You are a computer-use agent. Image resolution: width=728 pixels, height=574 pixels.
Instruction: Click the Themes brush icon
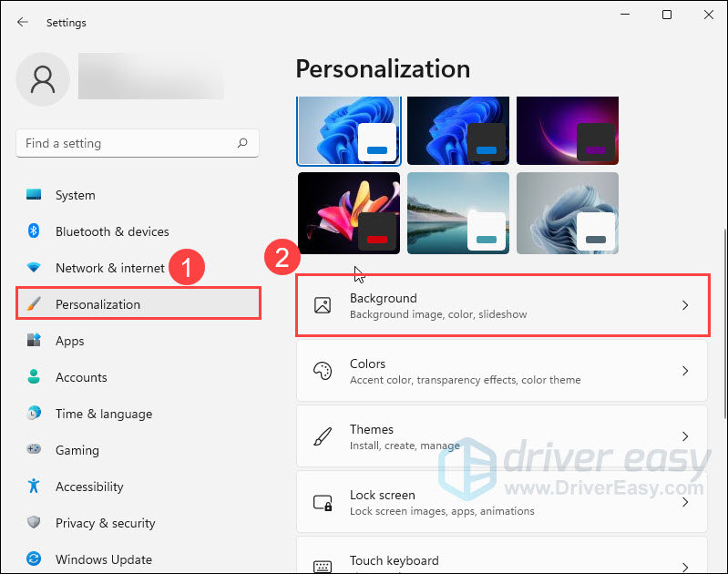click(323, 436)
